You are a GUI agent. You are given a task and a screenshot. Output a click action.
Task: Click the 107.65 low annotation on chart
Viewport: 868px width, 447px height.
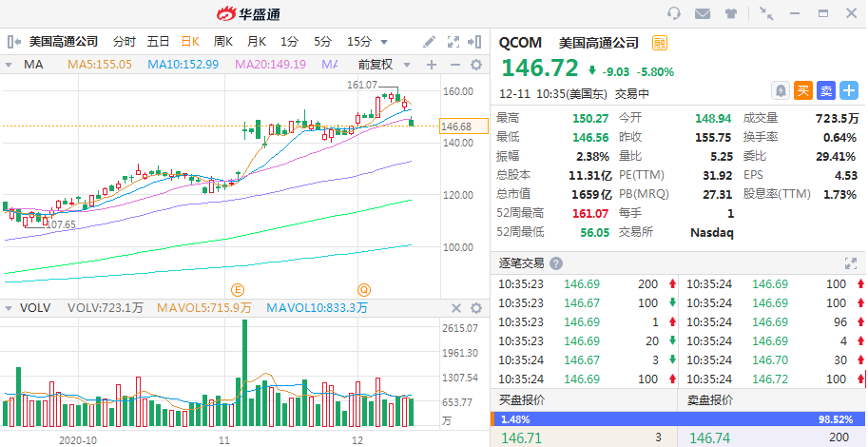[x=60, y=224]
